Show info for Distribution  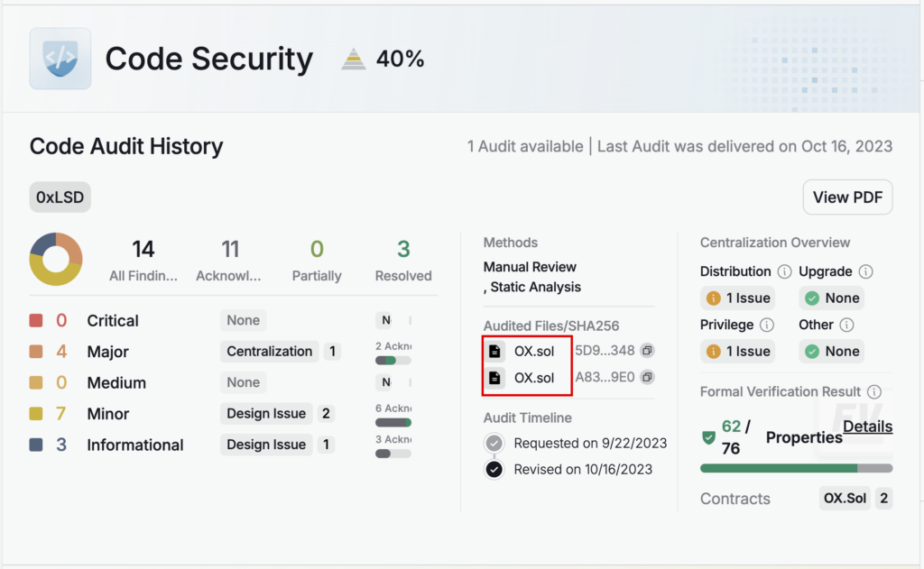coord(784,271)
